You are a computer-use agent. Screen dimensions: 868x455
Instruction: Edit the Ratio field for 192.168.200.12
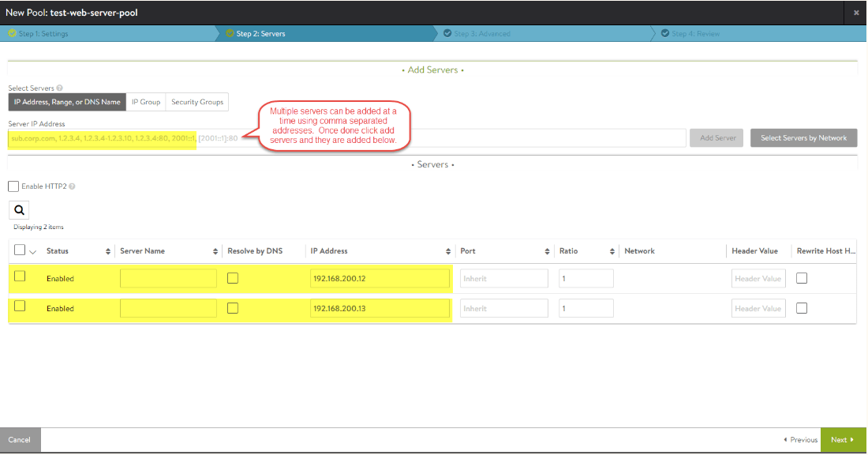[x=586, y=278]
